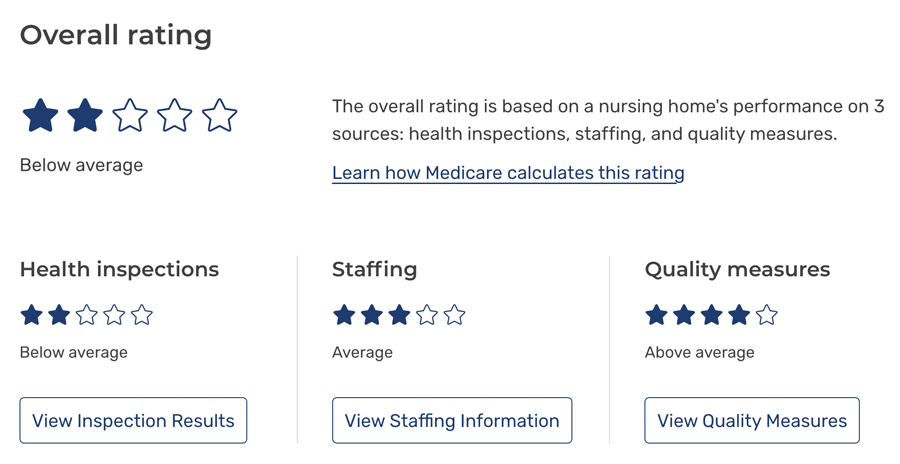The height and width of the screenshot is (464, 900).
Task: Click the second filled overall rating star
Action: point(85,115)
